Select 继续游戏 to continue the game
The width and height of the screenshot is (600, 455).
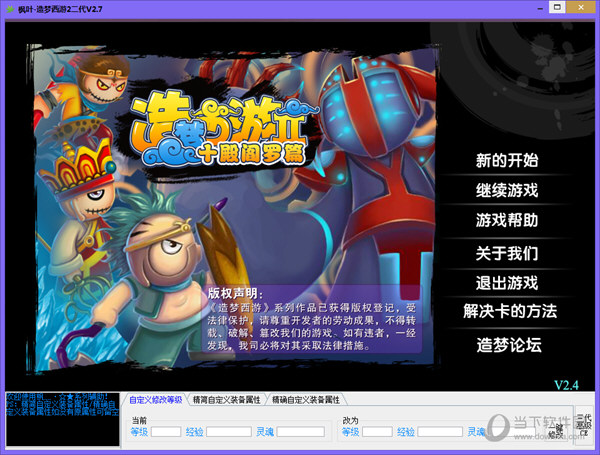tap(507, 190)
